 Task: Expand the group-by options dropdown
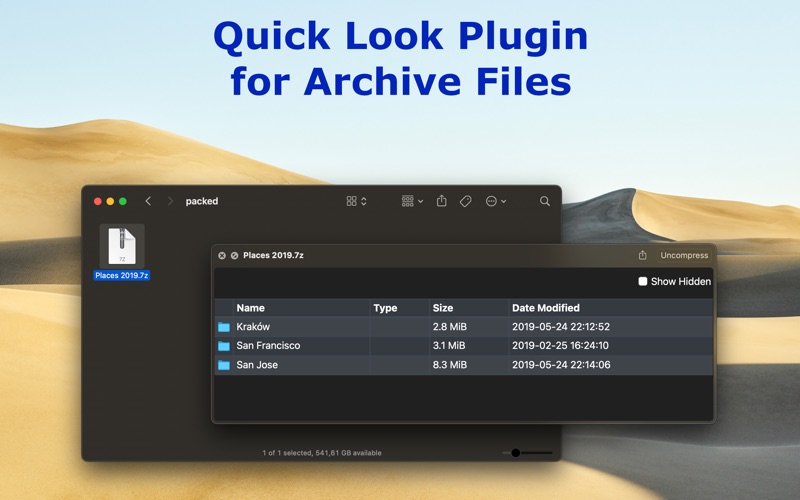point(412,201)
